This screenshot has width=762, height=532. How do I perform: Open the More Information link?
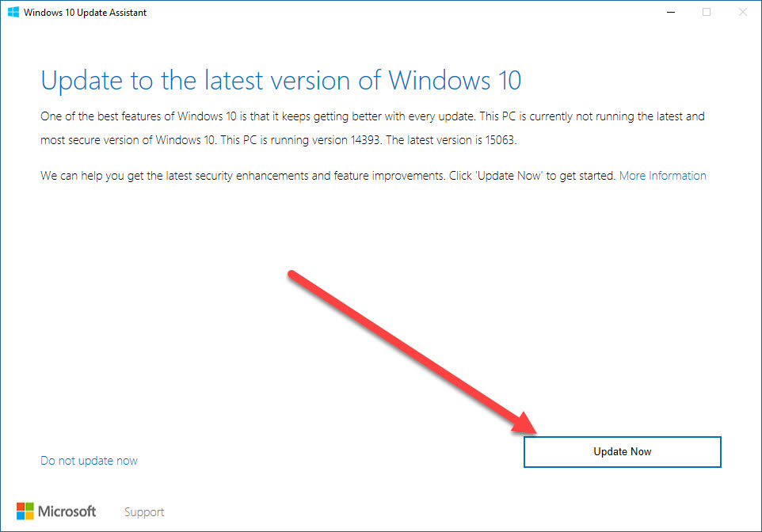click(662, 176)
